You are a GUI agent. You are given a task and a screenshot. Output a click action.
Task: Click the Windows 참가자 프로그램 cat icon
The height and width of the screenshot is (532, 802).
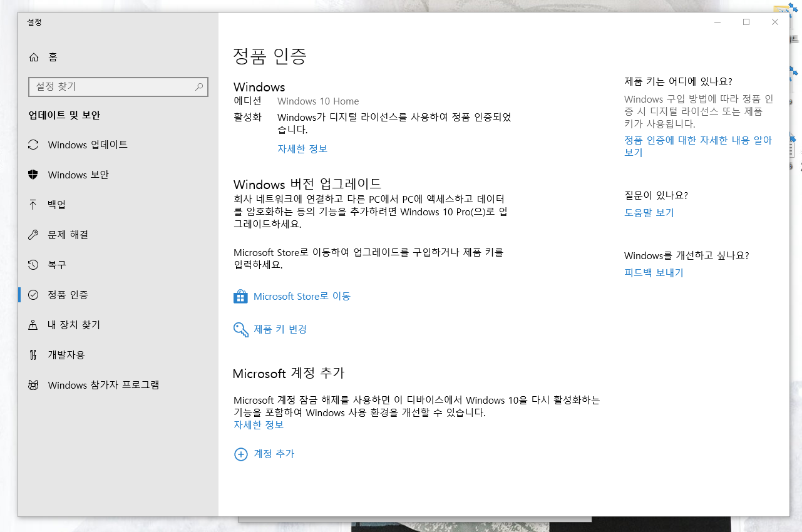click(34, 385)
